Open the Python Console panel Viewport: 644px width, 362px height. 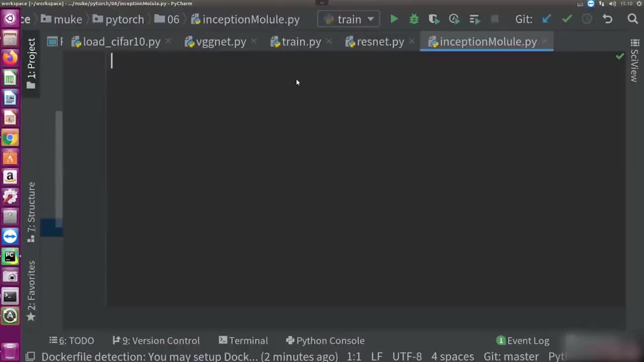pos(325,340)
